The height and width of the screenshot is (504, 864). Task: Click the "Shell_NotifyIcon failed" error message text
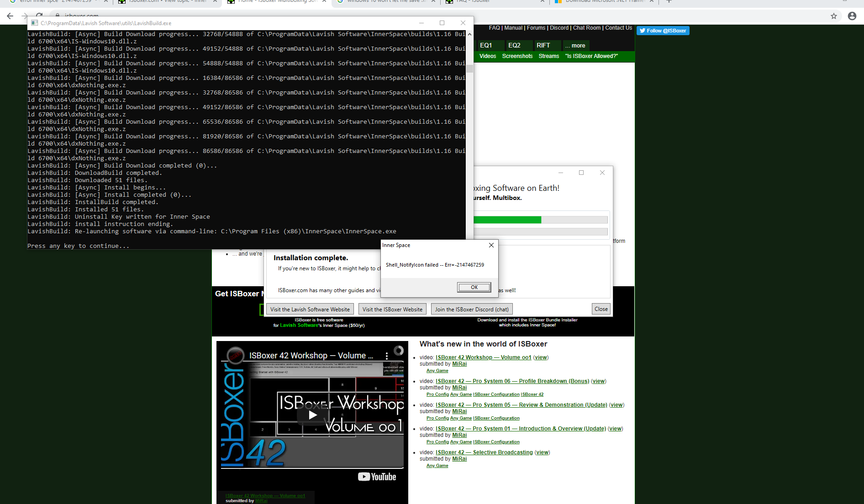tap(435, 265)
